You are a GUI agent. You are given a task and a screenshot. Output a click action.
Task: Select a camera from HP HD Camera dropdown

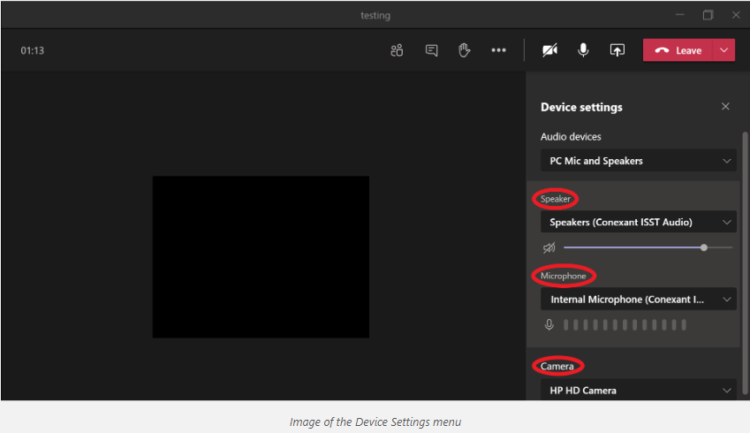(x=638, y=390)
